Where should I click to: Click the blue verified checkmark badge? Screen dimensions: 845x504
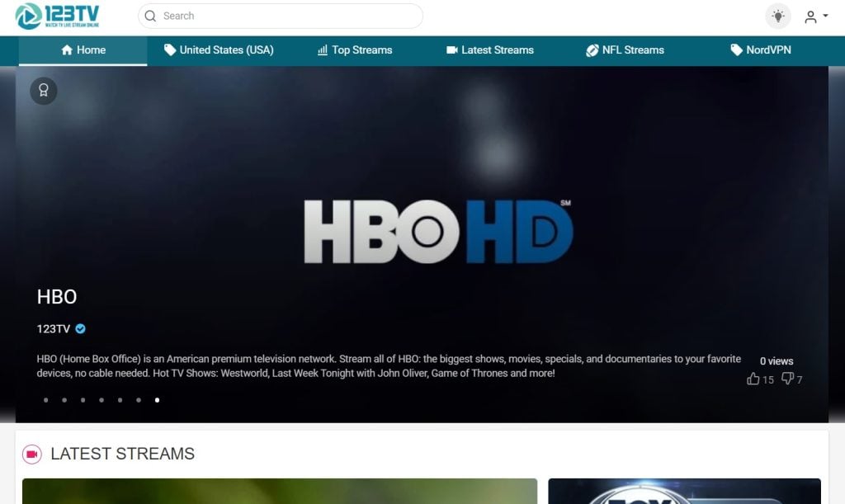point(80,328)
